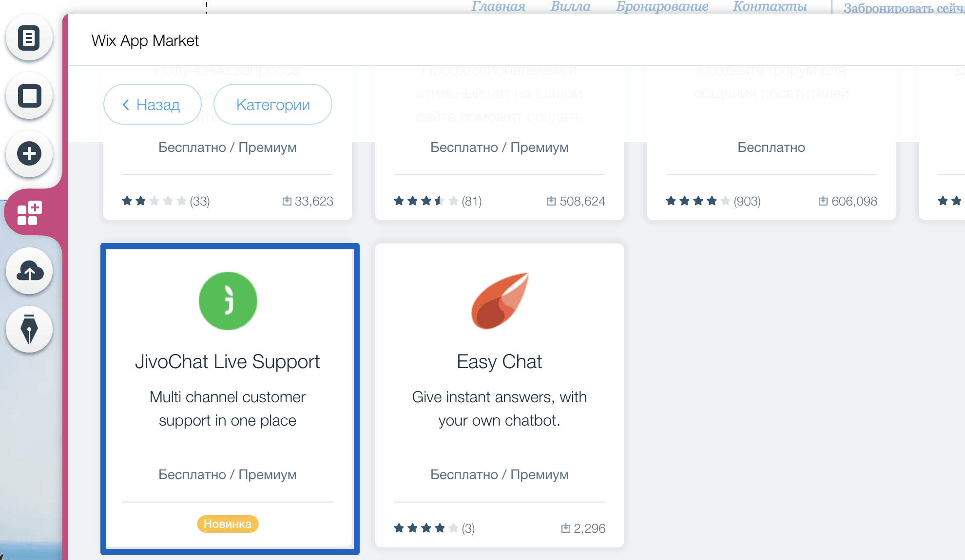Click the JivoChat green logo icon
965x560 pixels.
pyautogui.click(x=228, y=301)
